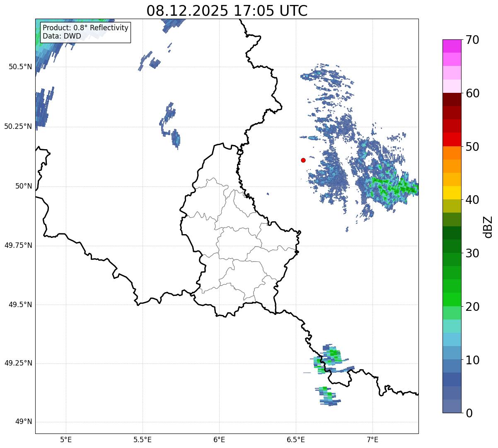Click the 7°E longitude label

tap(372, 440)
